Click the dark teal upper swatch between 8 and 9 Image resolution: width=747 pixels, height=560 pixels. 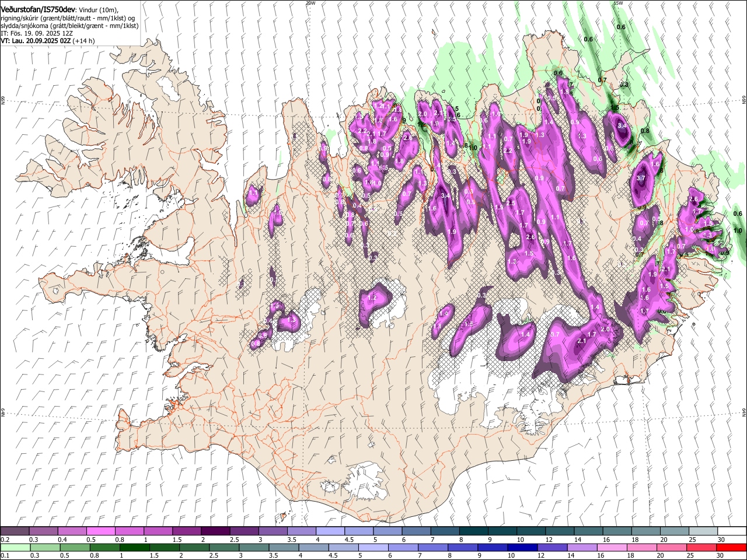point(473,531)
